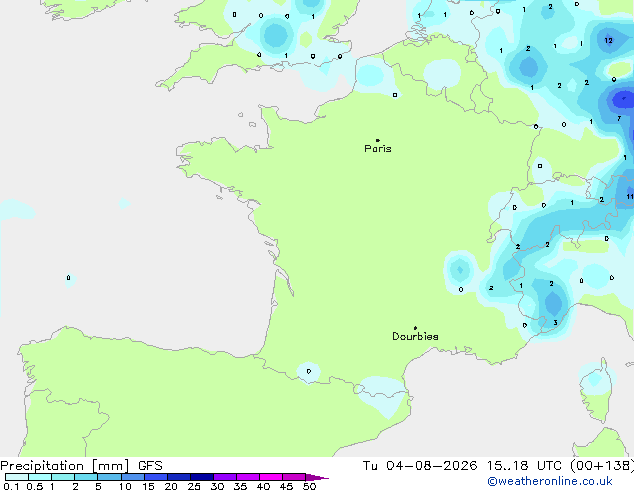Select the 'Precipitation [mm]' title text

tap(65, 466)
